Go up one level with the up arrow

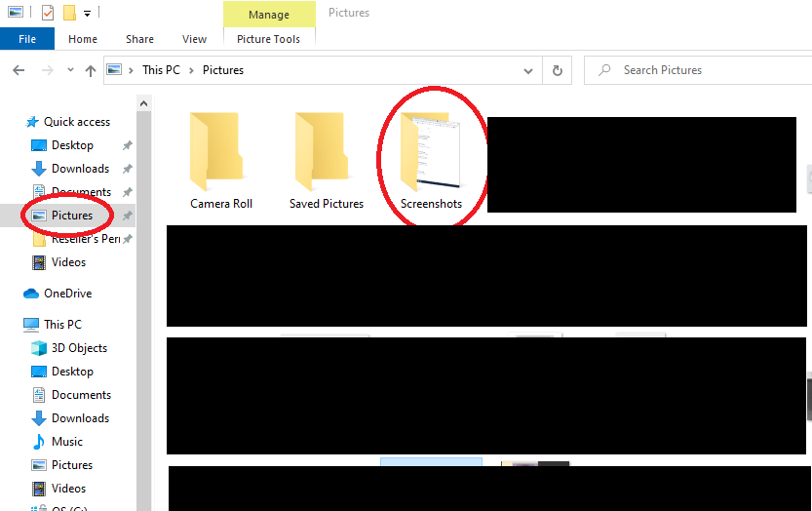pos(91,70)
